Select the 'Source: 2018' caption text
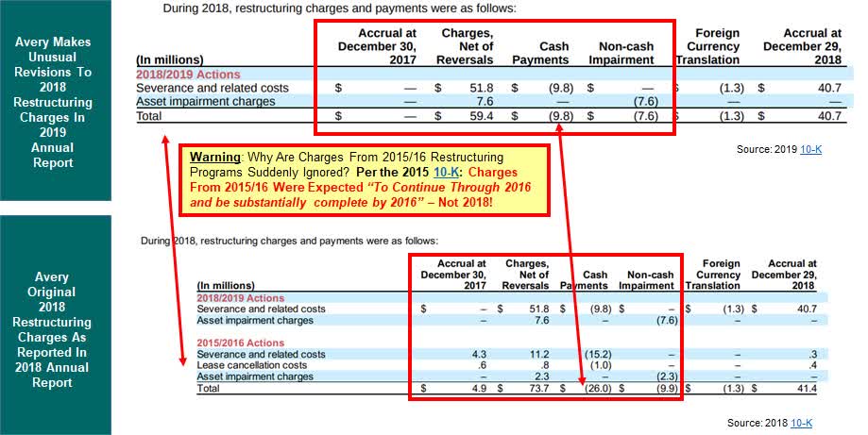868x435 pixels. click(x=757, y=423)
